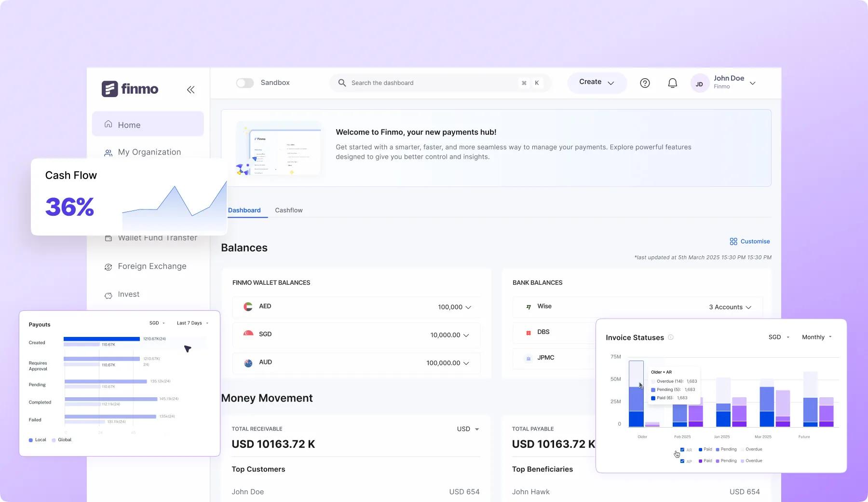Click the search magnifier icon
Image resolution: width=868 pixels, height=502 pixels.
[342, 83]
